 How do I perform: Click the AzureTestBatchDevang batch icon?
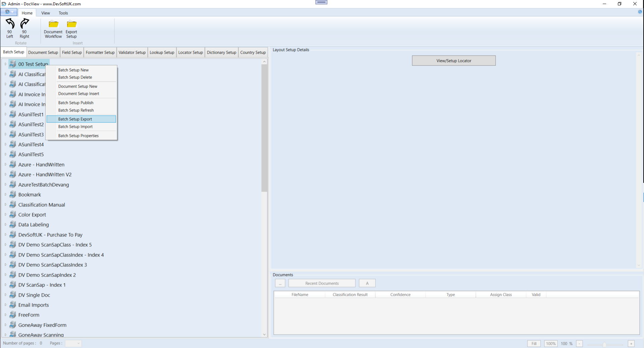[x=13, y=185]
